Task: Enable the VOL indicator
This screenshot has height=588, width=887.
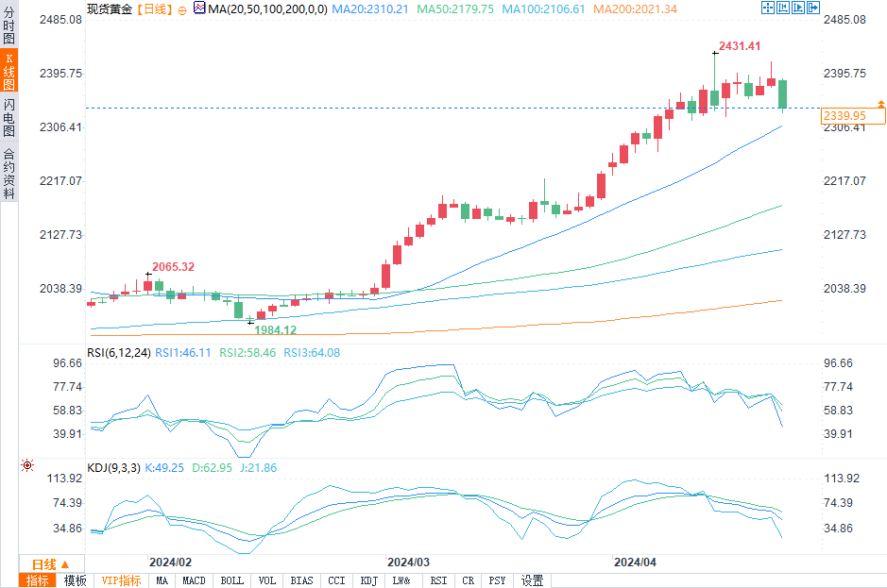Action: (267, 580)
